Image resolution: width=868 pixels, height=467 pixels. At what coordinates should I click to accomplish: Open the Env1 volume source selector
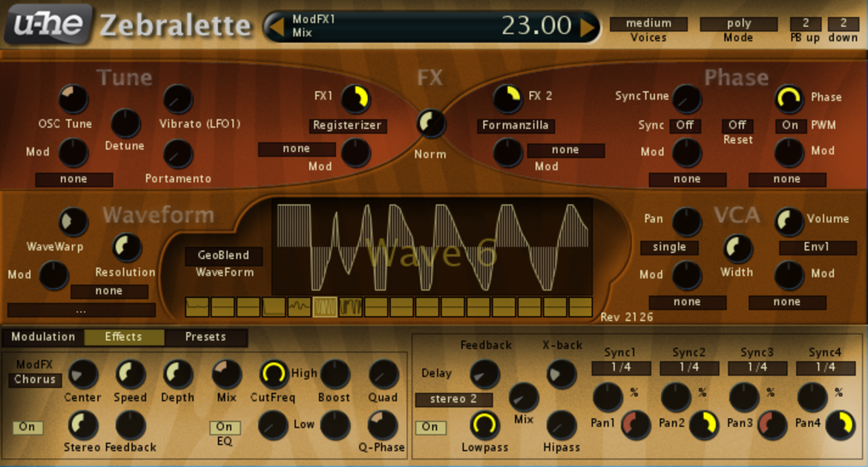pos(817,248)
